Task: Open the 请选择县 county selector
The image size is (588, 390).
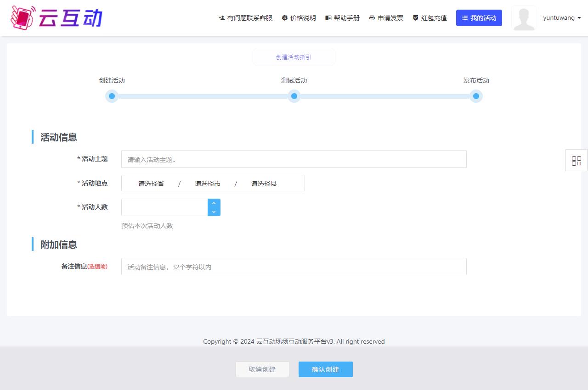Action: pos(264,184)
